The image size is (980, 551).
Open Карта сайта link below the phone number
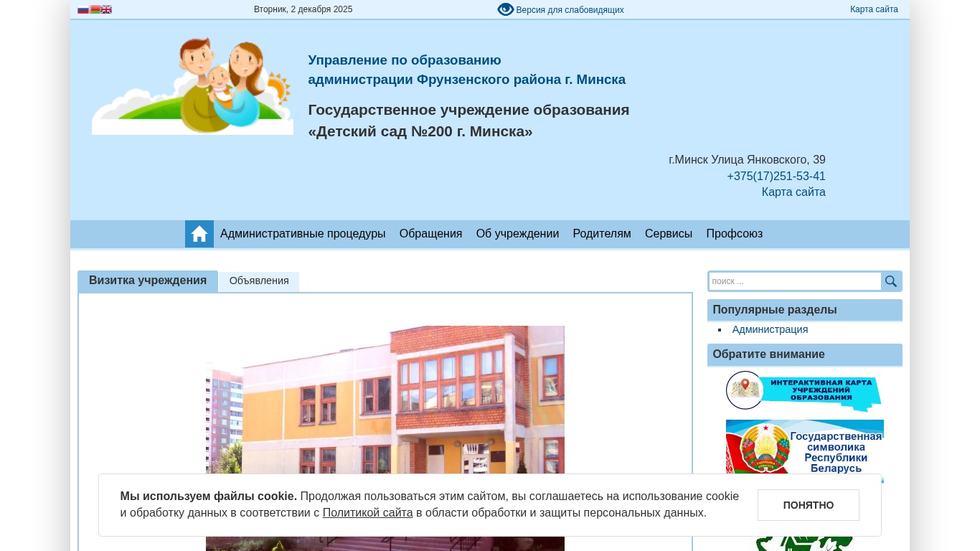pos(793,192)
